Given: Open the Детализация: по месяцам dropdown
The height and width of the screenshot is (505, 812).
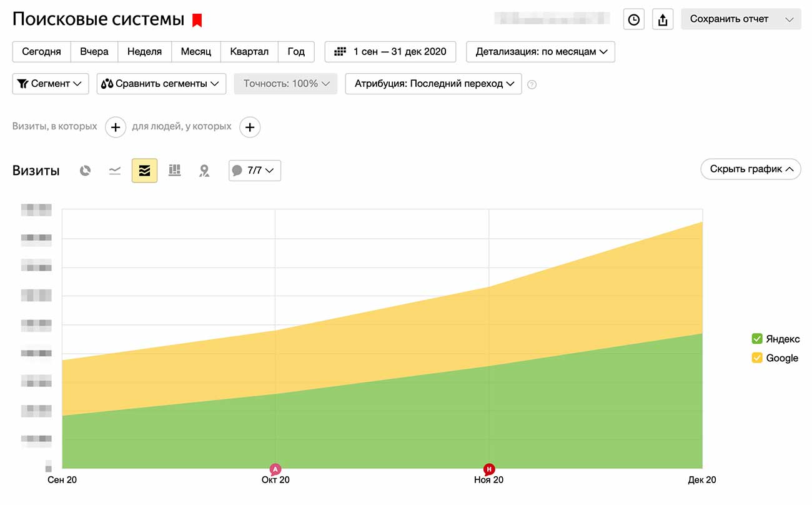Looking at the screenshot, I should 540,51.
